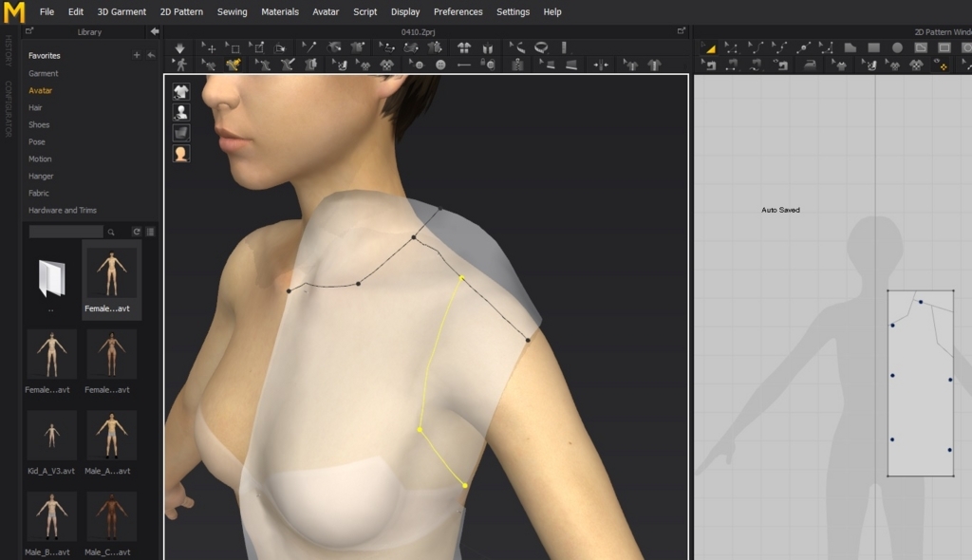Toggle the eye icon with gold pattern

(941, 65)
